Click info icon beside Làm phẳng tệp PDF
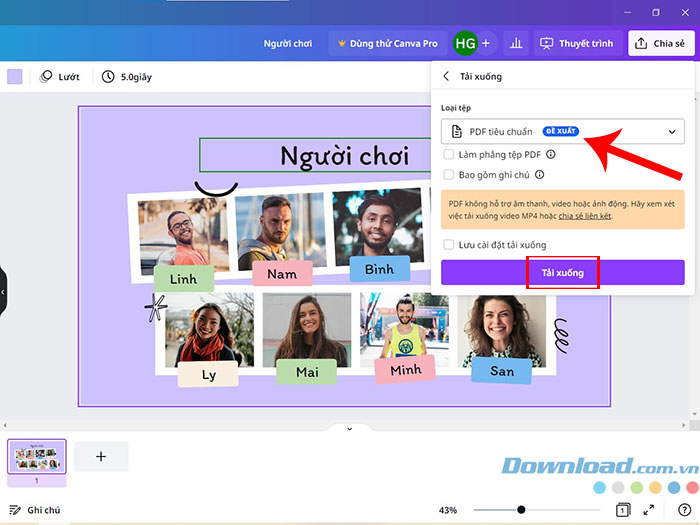The width and height of the screenshot is (700, 525). [x=551, y=154]
